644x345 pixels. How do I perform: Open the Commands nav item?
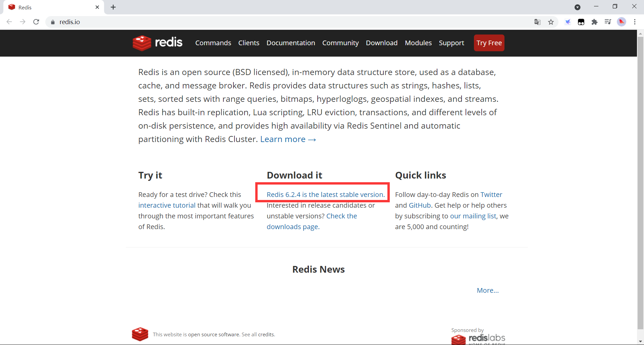(213, 43)
